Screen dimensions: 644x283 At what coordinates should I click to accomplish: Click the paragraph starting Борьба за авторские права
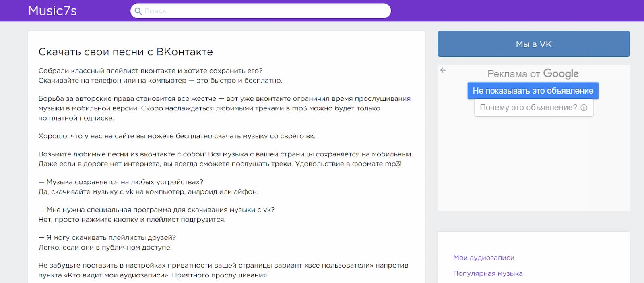(x=225, y=108)
